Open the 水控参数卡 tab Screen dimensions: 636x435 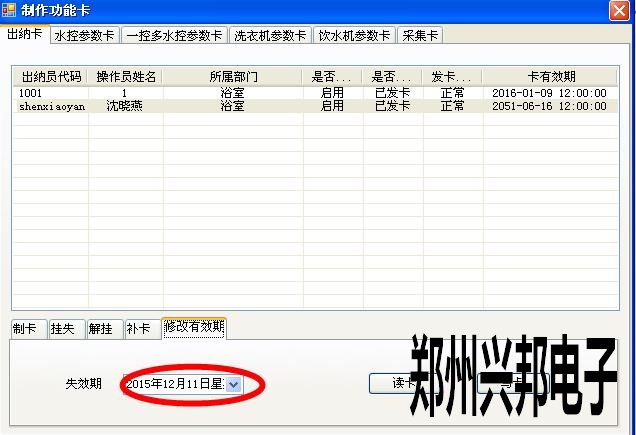click(85, 36)
